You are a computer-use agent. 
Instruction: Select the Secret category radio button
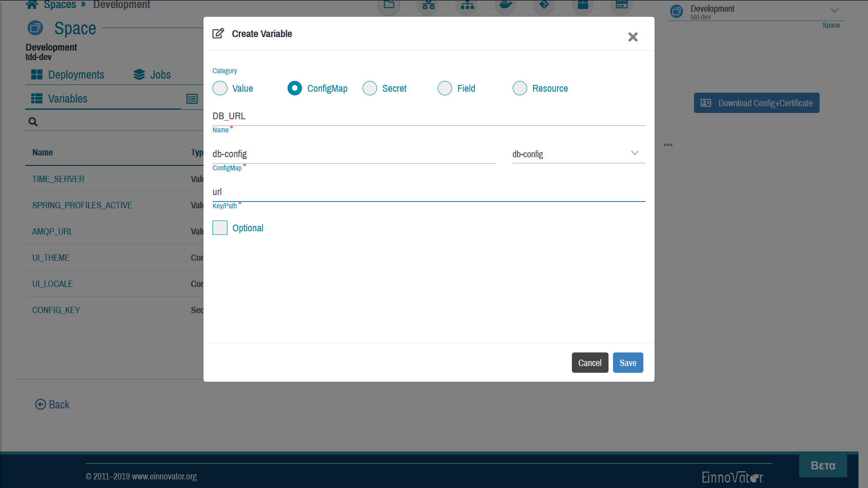click(x=370, y=88)
